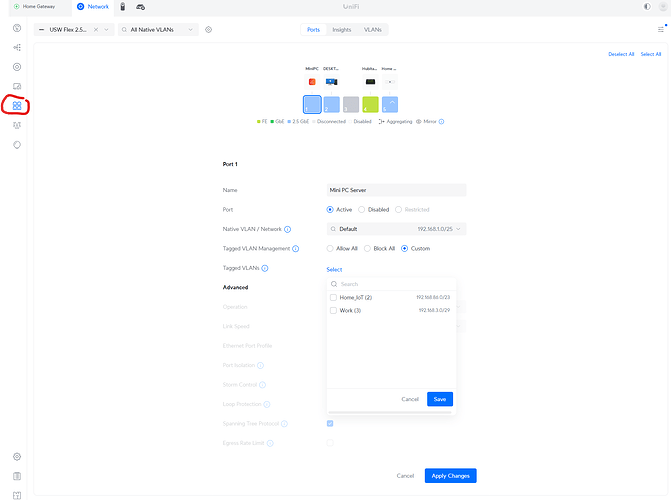Screen dimensions: 671x500
Task: Click the green port 4 square
Action: pyautogui.click(x=370, y=104)
